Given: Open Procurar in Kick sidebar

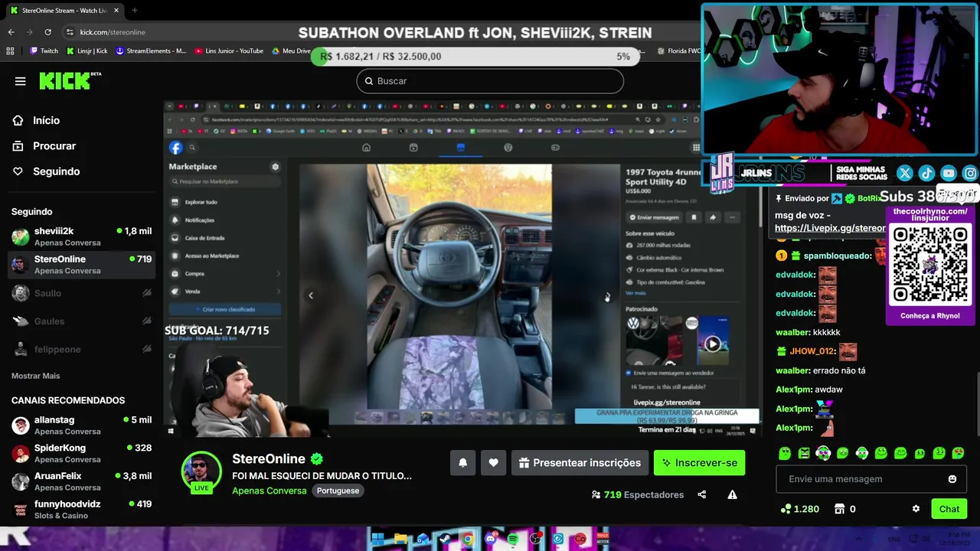Looking at the screenshot, I should 54,145.
